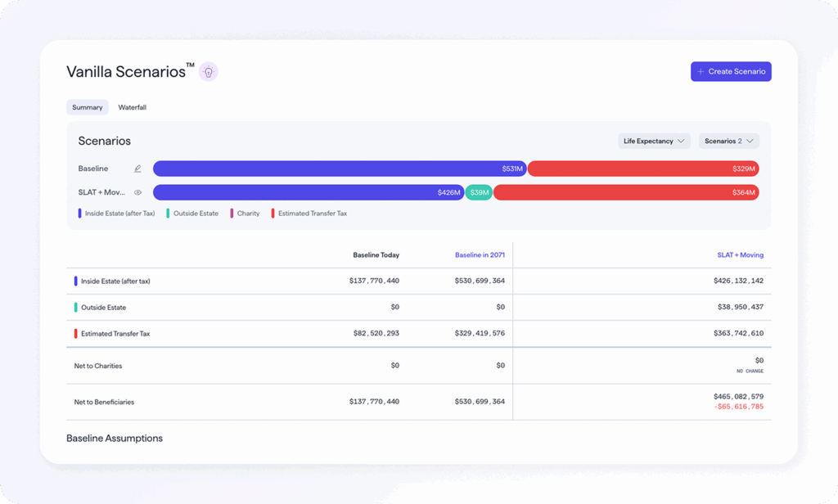This screenshot has height=504, width=838.
Task: Toggle the eye icon for SLAT + Moving scenario
Action: coord(137,193)
